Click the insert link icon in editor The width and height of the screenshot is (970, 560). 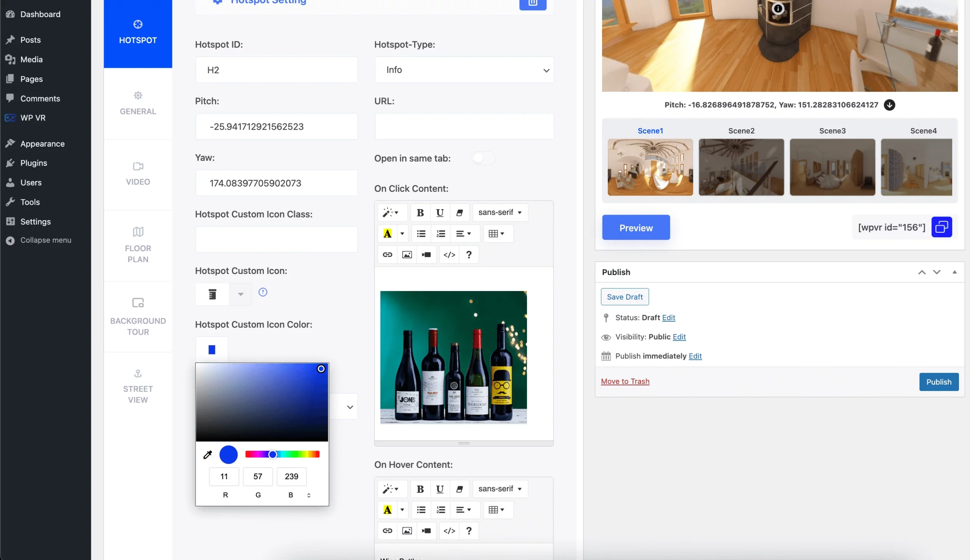pyautogui.click(x=386, y=254)
